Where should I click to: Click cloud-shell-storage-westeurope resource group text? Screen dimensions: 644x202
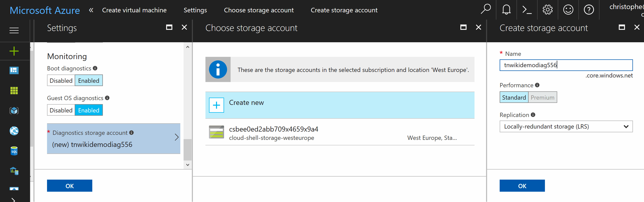coord(272,138)
